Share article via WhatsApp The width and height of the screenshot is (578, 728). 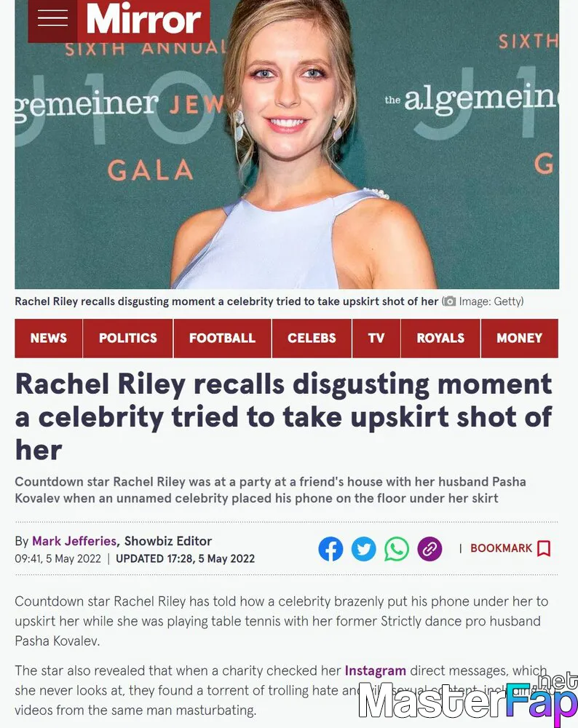397,549
